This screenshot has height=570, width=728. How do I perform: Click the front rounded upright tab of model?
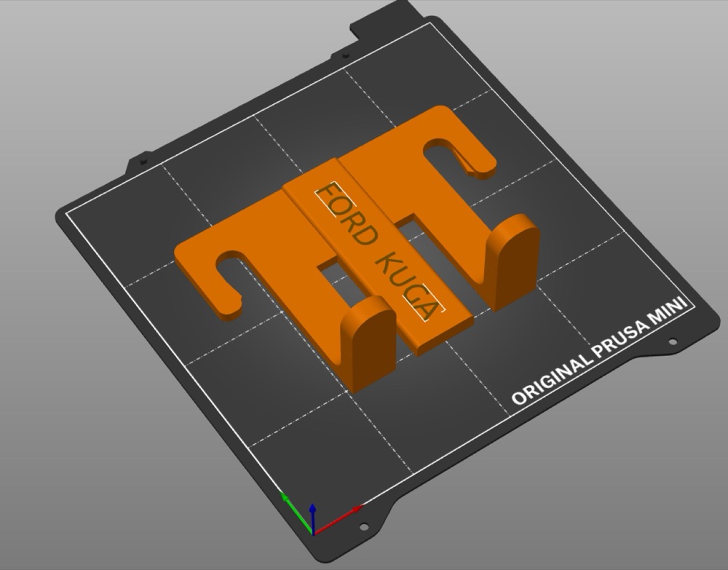tap(368, 344)
